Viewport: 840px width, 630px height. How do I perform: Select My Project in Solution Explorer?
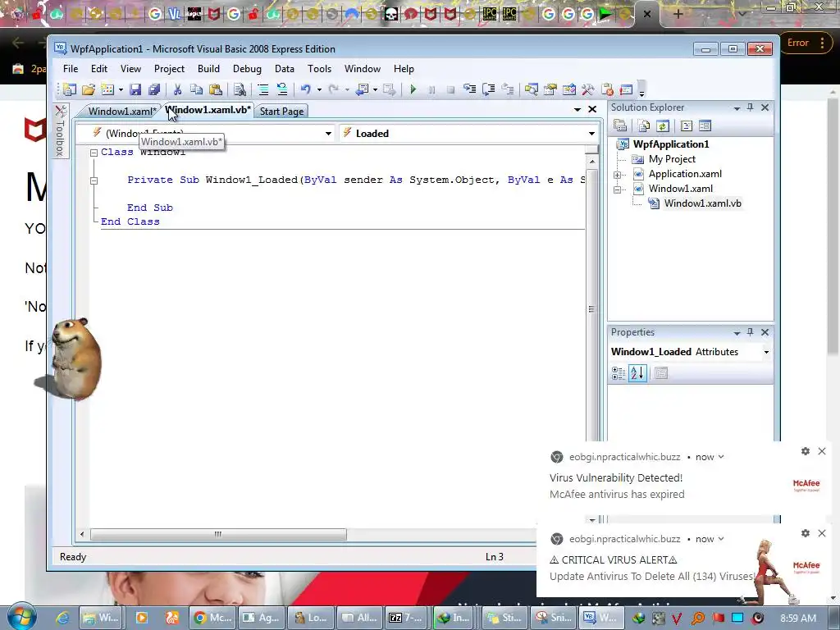[x=672, y=159]
